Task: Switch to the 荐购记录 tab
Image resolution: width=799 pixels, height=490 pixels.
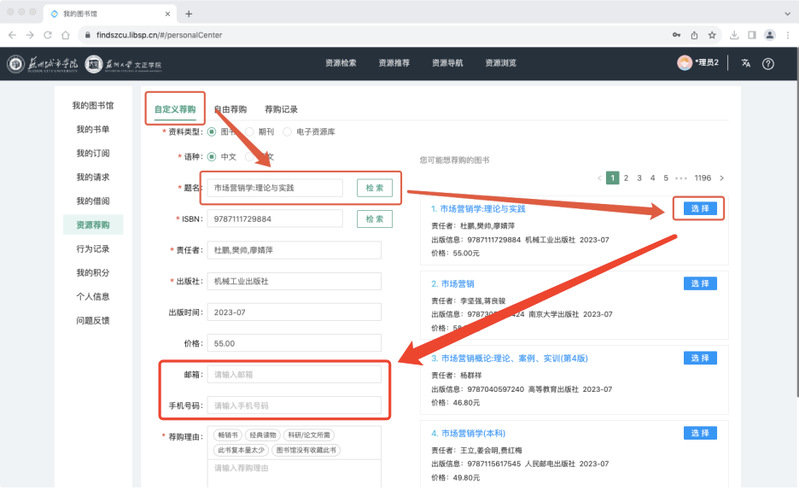Action: (x=281, y=109)
